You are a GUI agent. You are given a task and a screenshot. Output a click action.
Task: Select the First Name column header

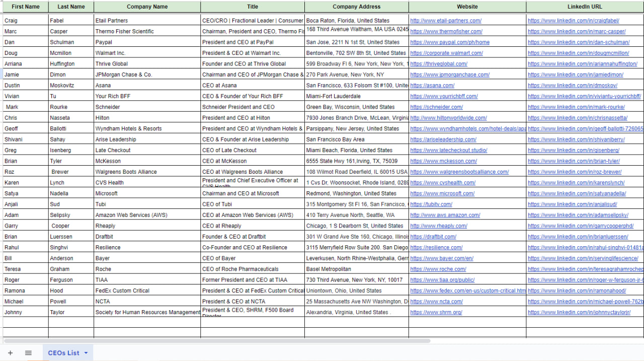tap(25, 7)
